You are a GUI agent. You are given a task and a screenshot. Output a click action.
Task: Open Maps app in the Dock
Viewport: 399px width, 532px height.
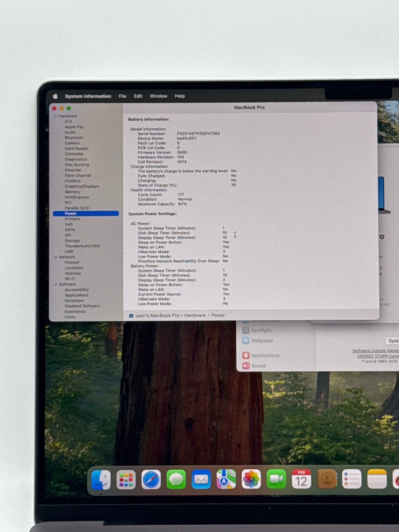click(x=226, y=480)
